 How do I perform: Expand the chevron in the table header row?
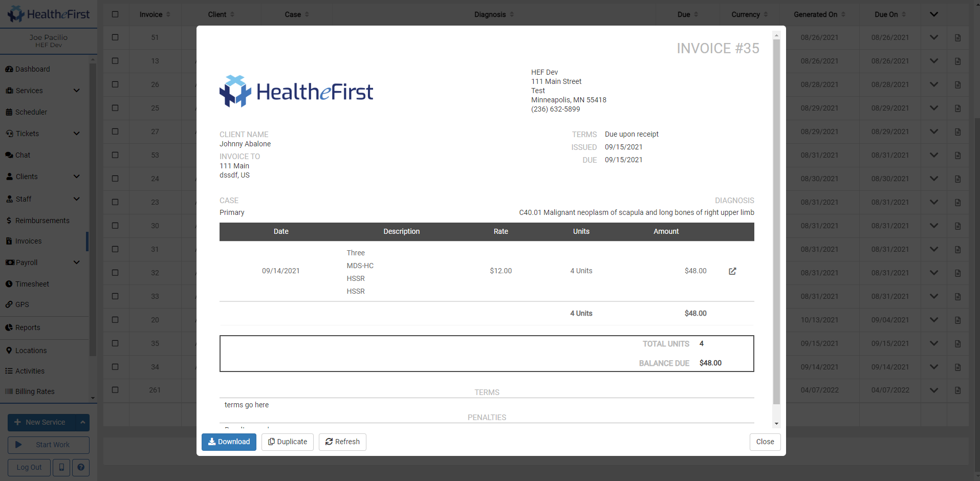(x=934, y=14)
